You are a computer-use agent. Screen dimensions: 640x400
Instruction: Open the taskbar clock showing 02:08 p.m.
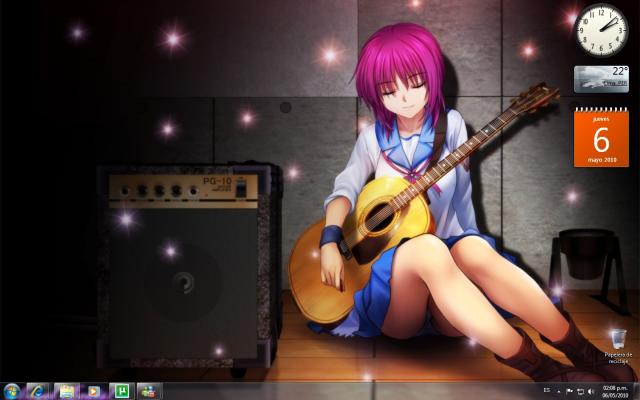click(x=615, y=391)
